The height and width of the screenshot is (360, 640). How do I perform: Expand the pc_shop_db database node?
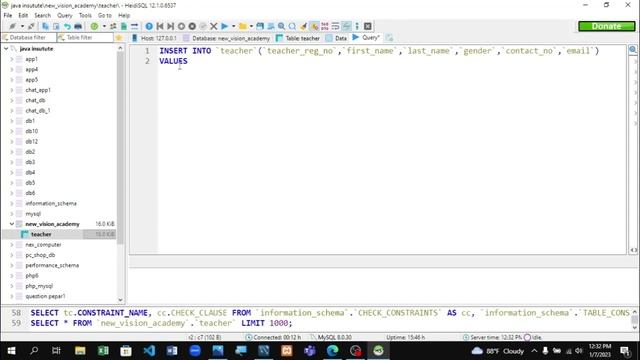coord(12,255)
